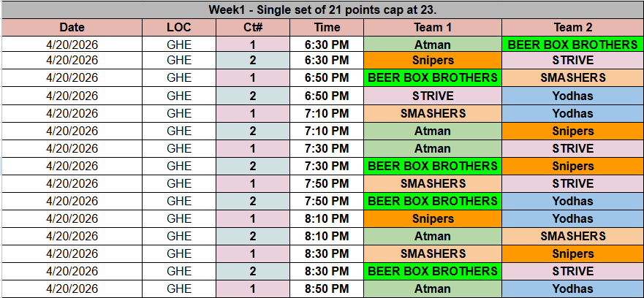This screenshot has width=644, height=298.
Task: Select STRIVE cell in 7:30 PM court 1 row
Action: [x=572, y=148]
